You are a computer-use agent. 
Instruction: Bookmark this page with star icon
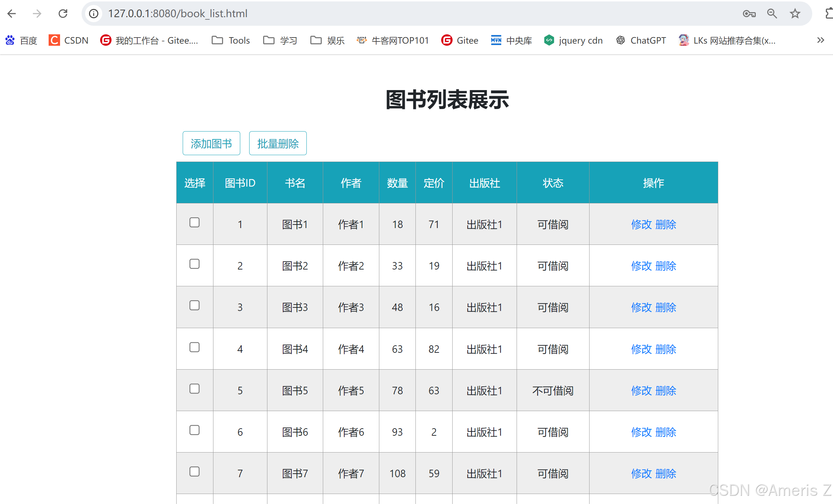click(795, 14)
